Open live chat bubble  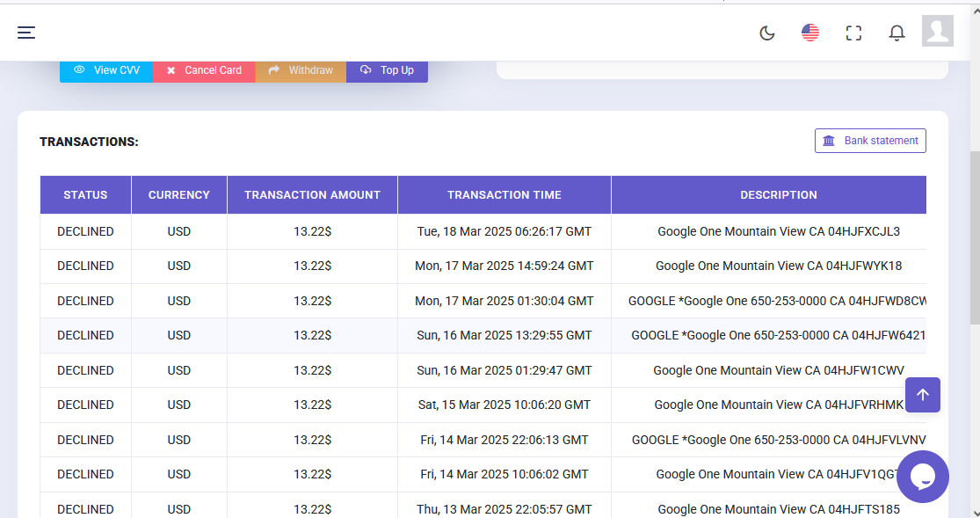point(923,477)
